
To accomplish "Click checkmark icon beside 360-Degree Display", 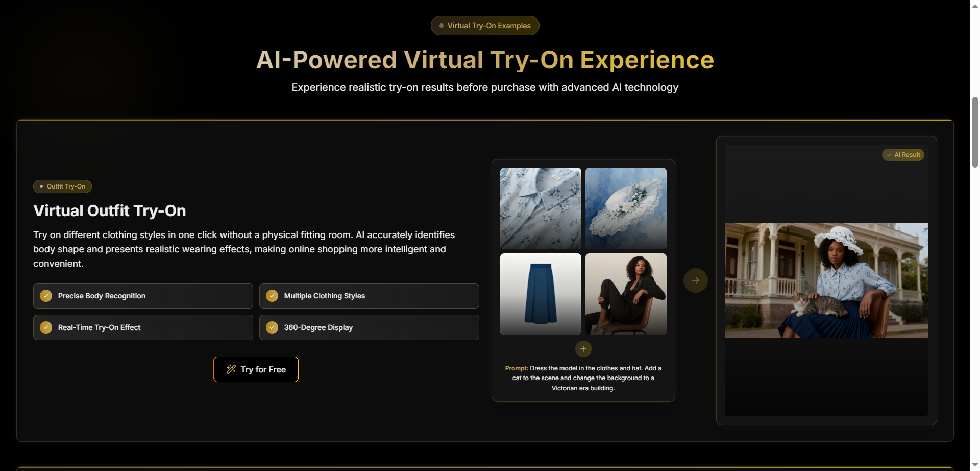I will click(x=272, y=327).
